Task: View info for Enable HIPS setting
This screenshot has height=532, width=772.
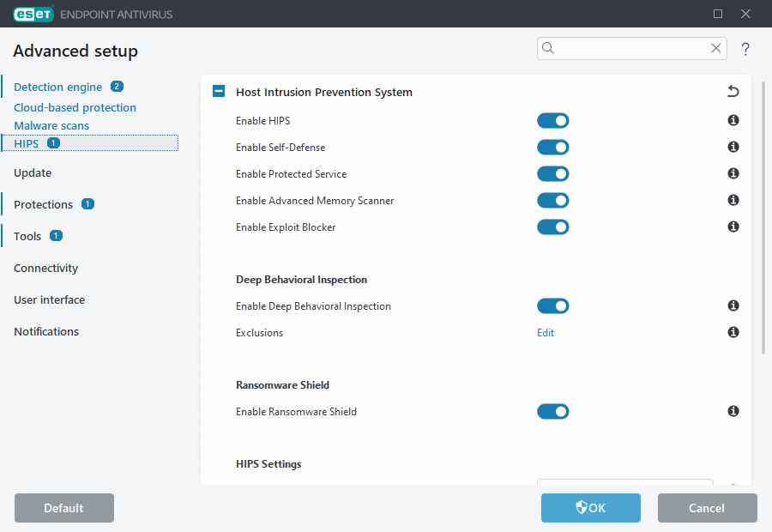Action: [733, 120]
